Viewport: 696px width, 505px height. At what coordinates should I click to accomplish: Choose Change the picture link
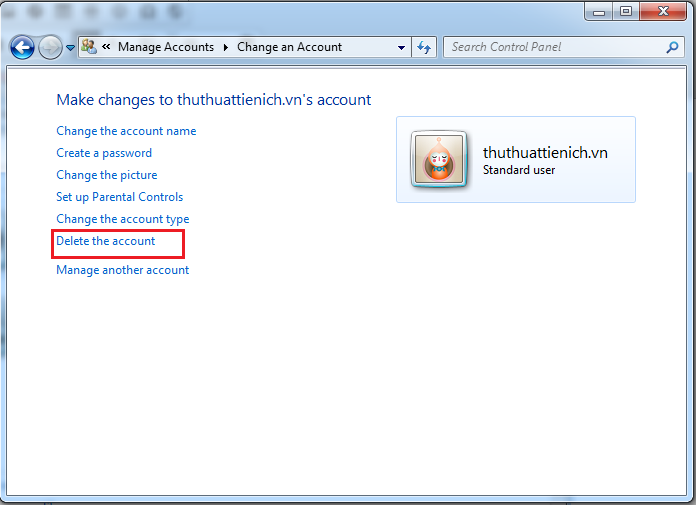tap(106, 175)
